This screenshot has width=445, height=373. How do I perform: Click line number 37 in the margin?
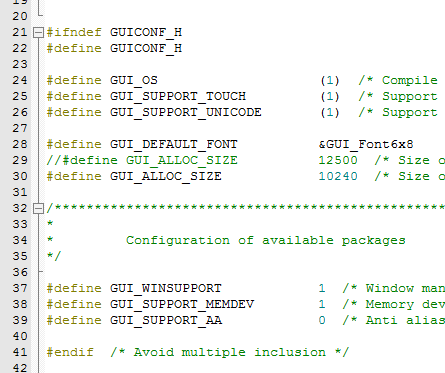[20, 288]
